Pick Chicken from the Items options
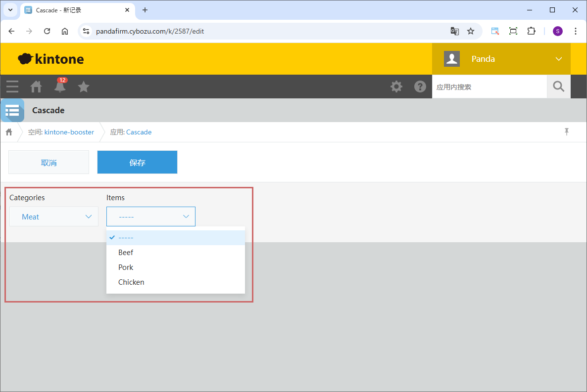 (131, 282)
